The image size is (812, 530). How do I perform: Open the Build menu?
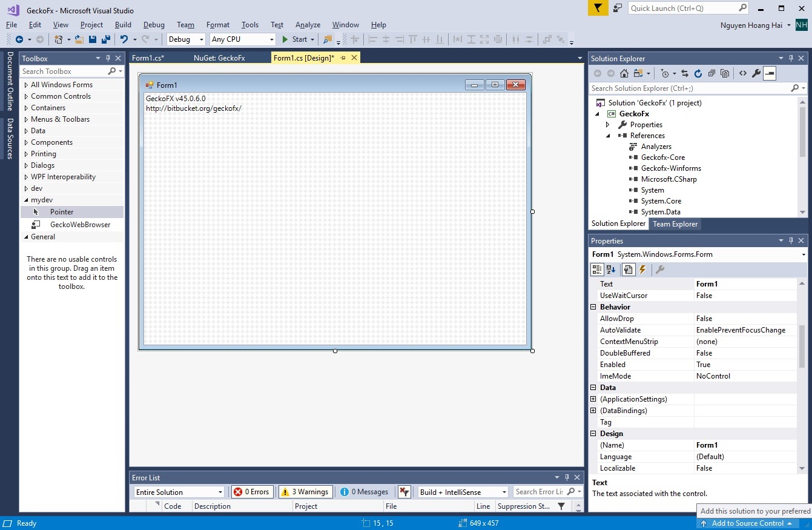pos(123,25)
